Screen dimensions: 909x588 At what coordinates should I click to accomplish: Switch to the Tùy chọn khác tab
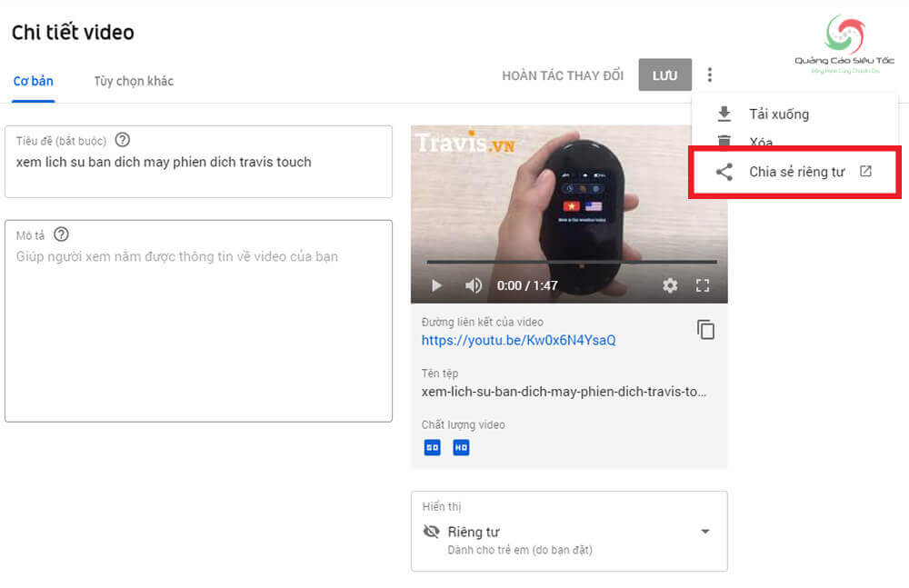click(x=134, y=81)
